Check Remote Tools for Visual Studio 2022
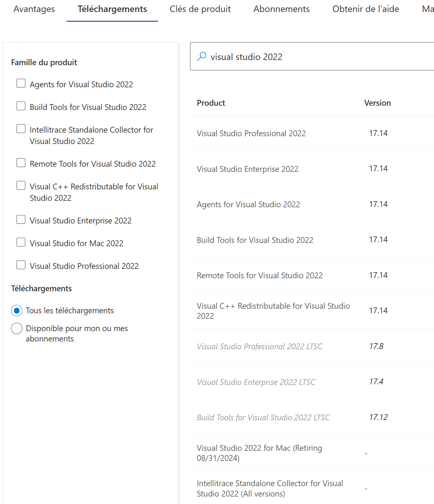The image size is (434, 504). point(21,163)
